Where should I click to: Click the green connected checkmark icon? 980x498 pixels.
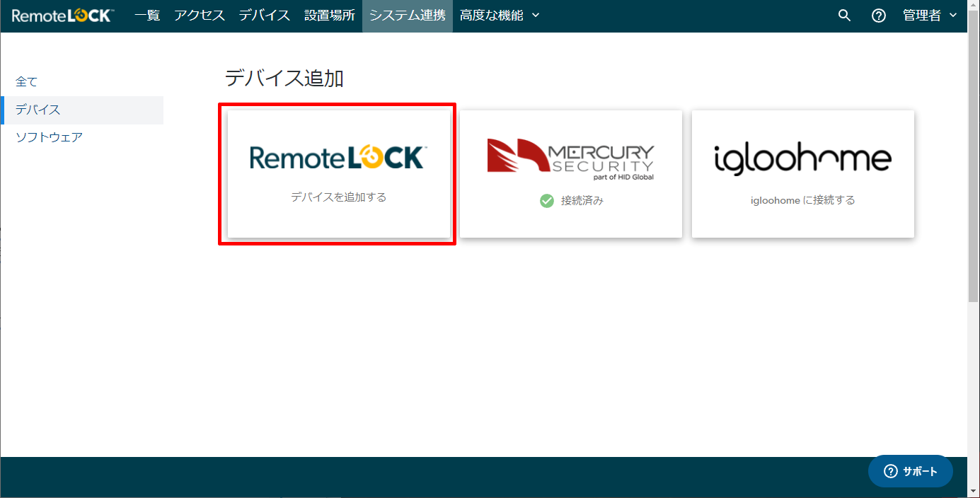coord(547,201)
